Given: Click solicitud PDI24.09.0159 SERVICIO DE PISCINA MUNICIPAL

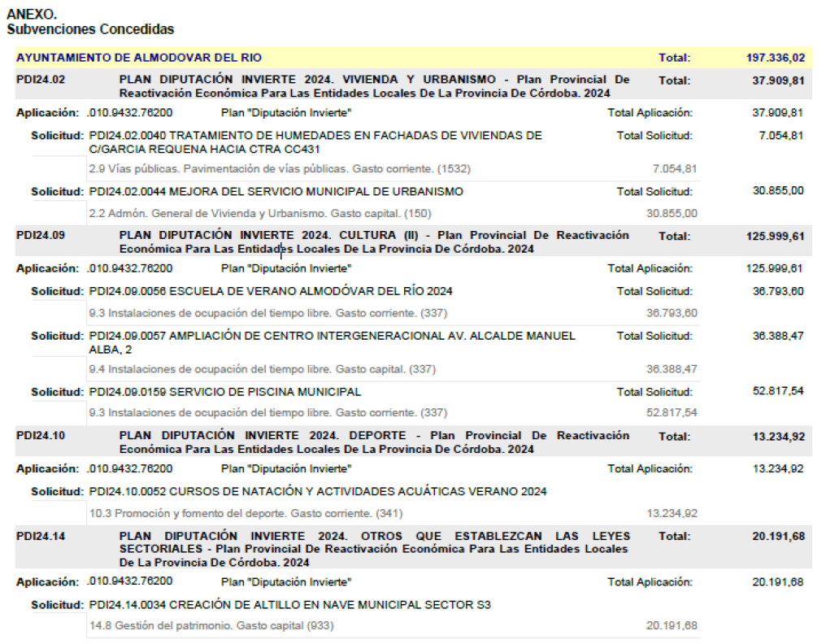Looking at the screenshot, I should click(x=225, y=392).
